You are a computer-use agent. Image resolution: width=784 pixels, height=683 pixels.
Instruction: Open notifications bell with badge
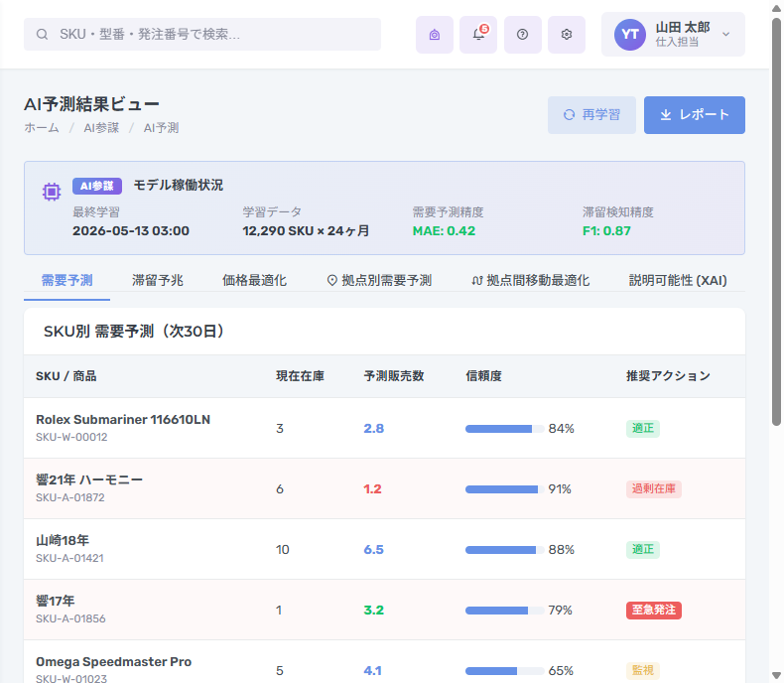(478, 35)
